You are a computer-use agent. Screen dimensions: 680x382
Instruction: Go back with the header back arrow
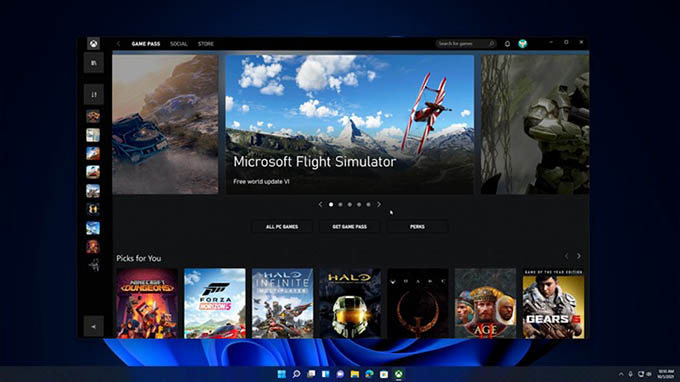[x=118, y=44]
